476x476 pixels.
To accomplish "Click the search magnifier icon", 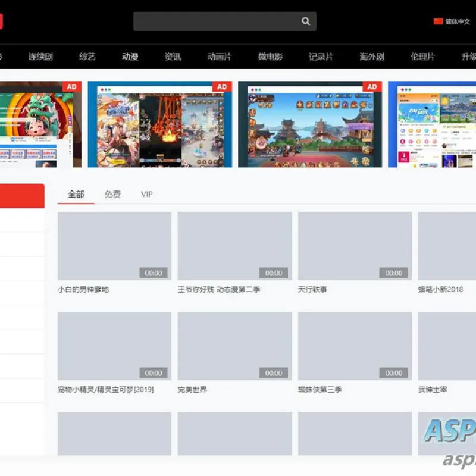I will [x=306, y=21].
